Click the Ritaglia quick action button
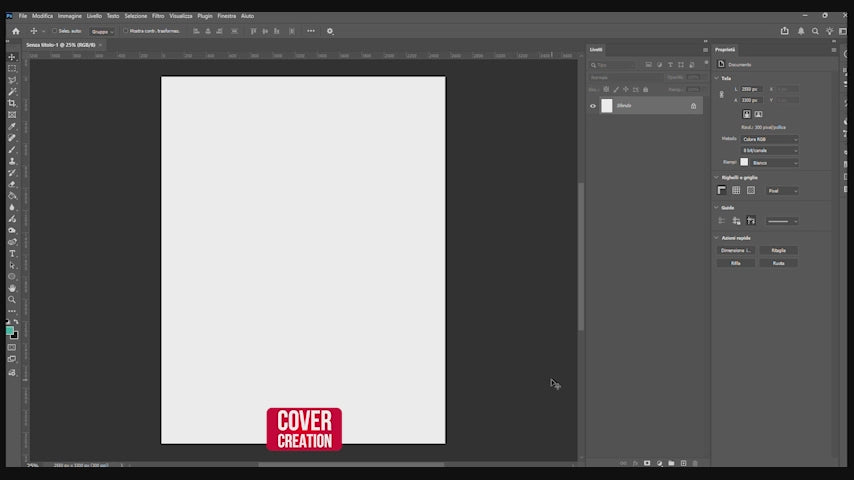This screenshot has height=480, width=854. pos(778,250)
